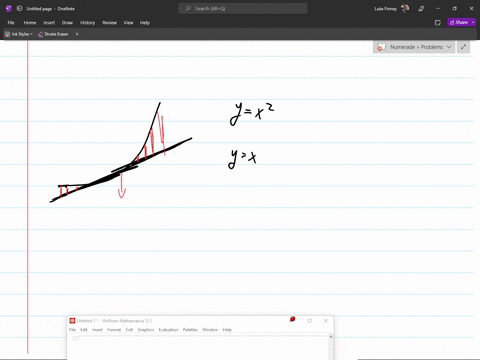Open Mathematica's Graphics menu

[x=146, y=330]
